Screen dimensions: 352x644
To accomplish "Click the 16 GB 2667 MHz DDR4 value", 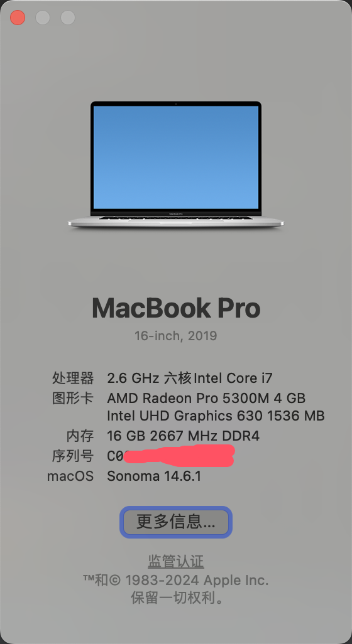I will 183,436.
